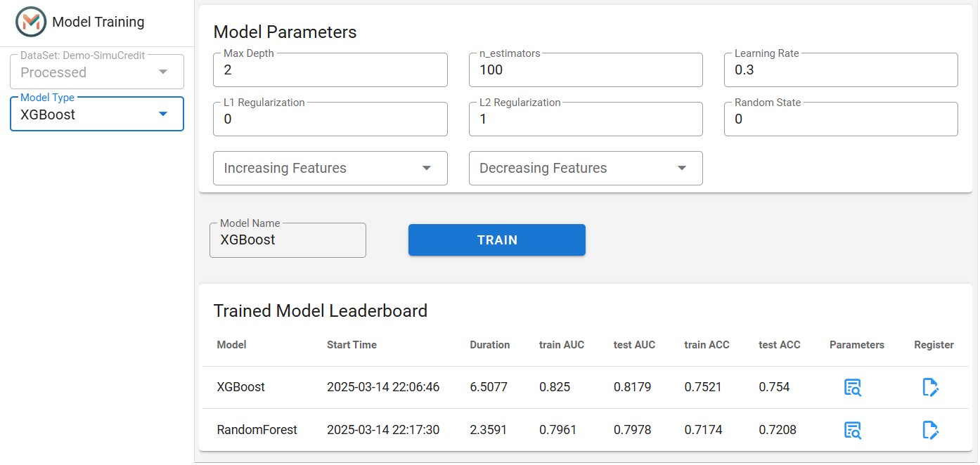Register the RandomForest model

[931, 430]
